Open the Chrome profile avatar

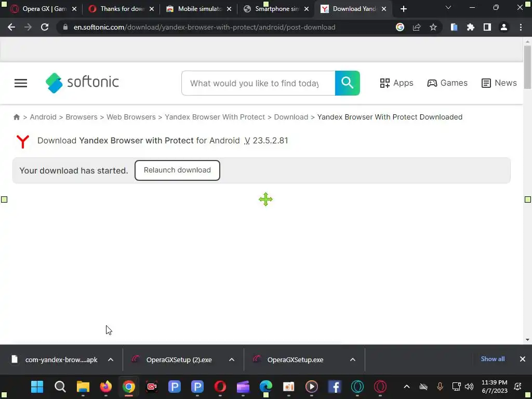(504, 27)
